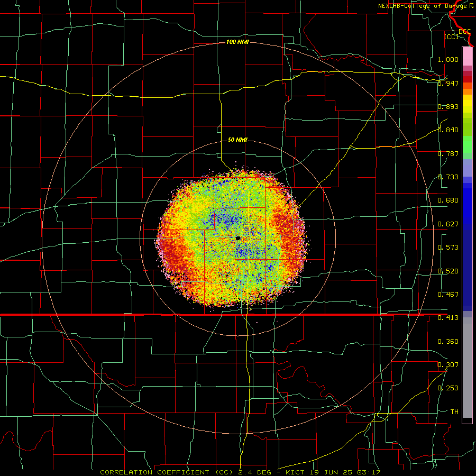This screenshot has height=476, width=476.
Task: Click the Correlation Coefficient KICT caption at bottom
Action: point(240,472)
